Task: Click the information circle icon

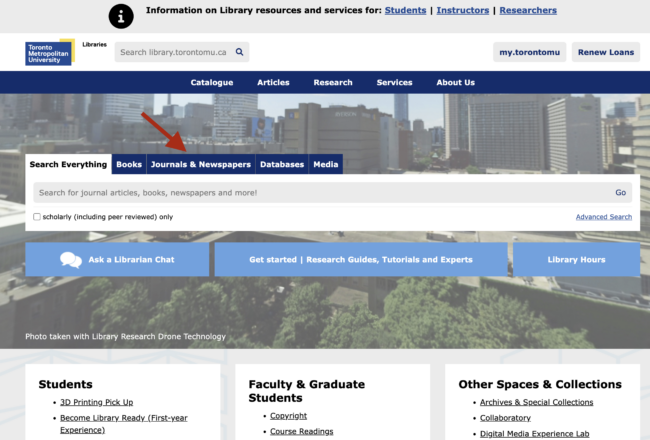Action: (x=121, y=16)
